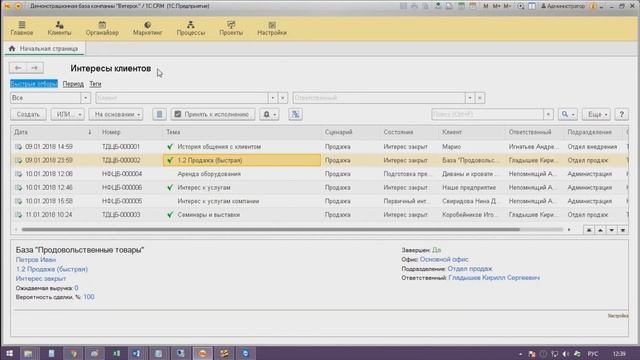Open the Период filter link
The height and width of the screenshot is (360, 640).
coord(73,84)
